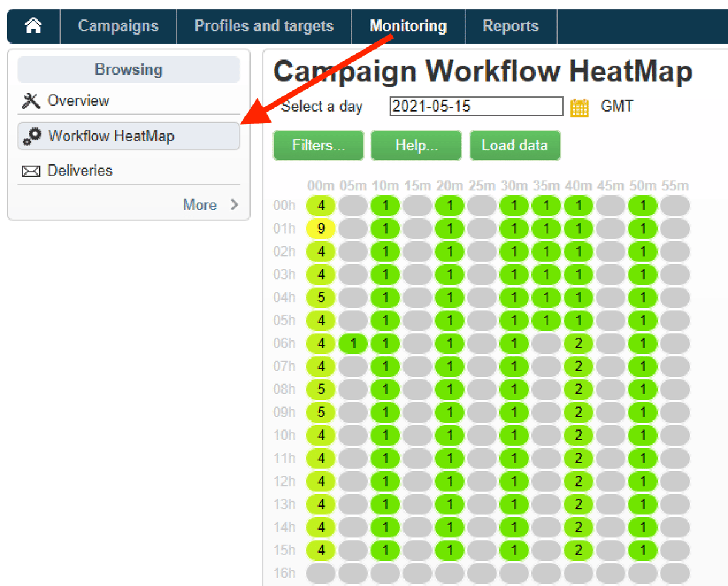
Task: Open the calendar date picker icon
Action: coord(579,107)
